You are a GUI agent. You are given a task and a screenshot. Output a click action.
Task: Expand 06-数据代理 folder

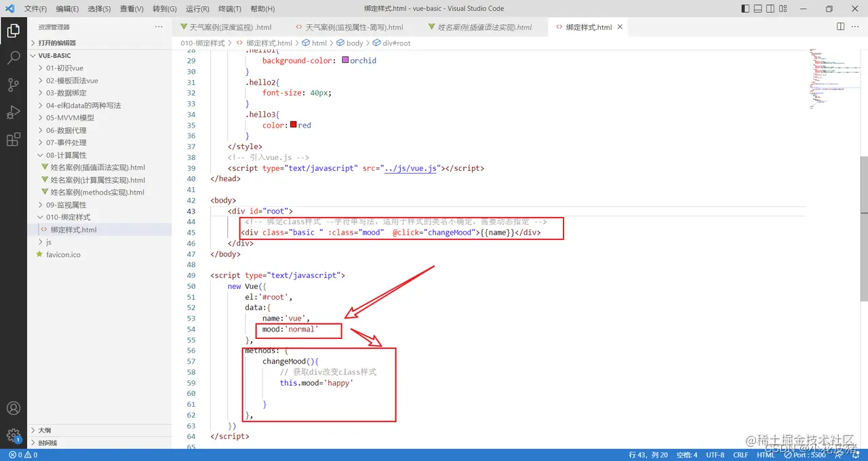[99, 130]
